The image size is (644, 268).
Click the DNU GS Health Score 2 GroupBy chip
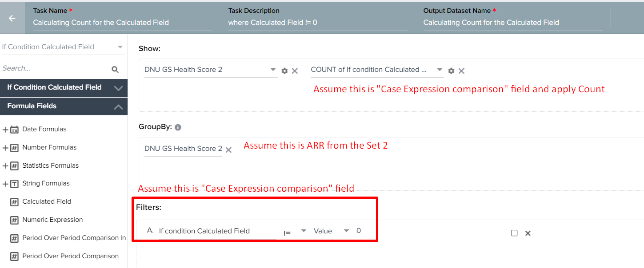click(x=183, y=149)
